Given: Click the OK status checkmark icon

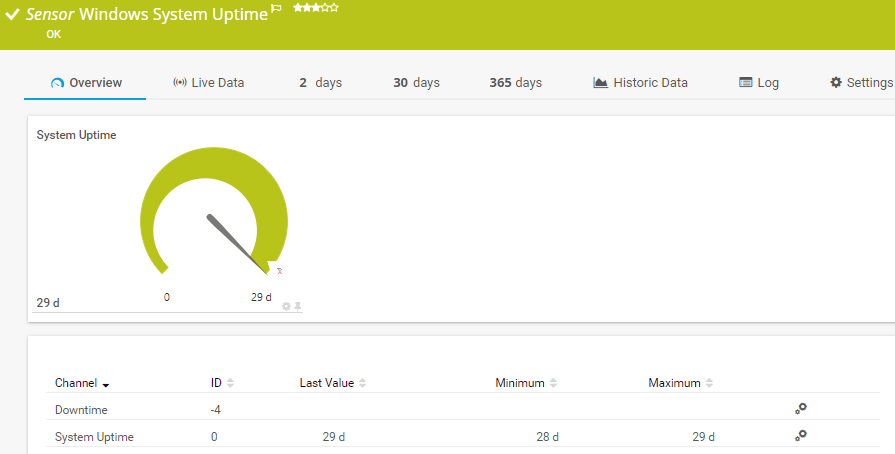Looking at the screenshot, I should pyautogui.click(x=13, y=15).
